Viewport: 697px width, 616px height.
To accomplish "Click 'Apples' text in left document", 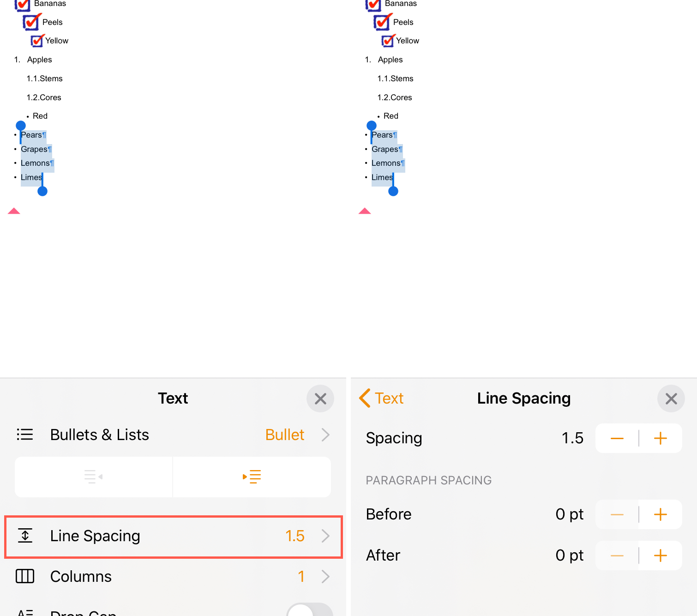I will tap(40, 60).
